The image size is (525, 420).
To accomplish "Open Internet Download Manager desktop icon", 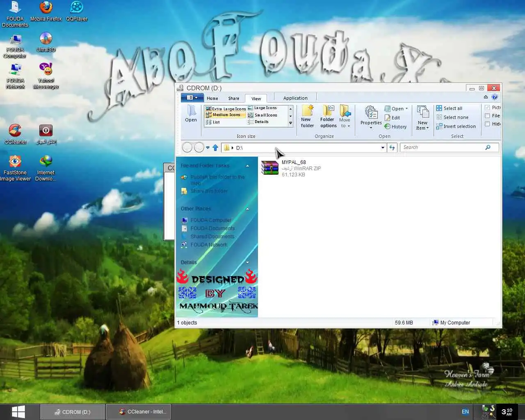I will [46, 168].
